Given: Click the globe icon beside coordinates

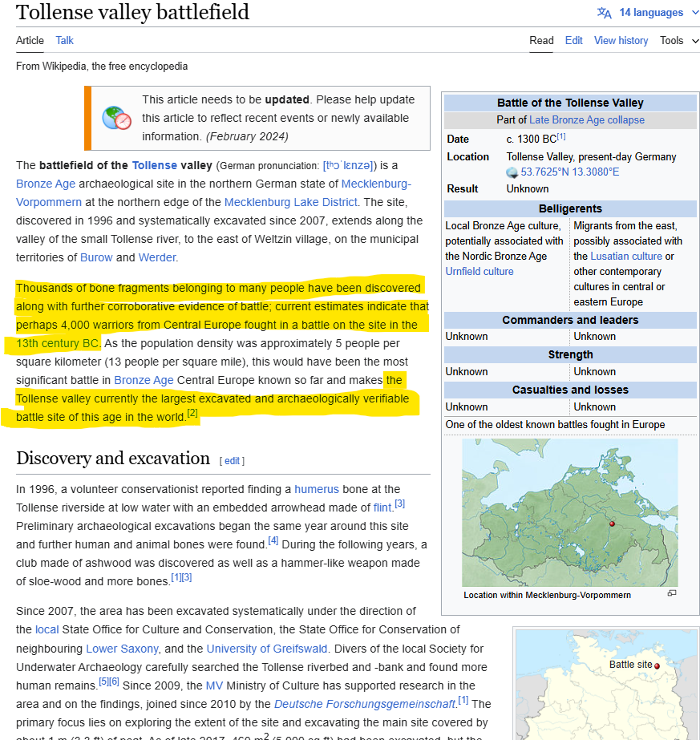Looking at the screenshot, I should (x=512, y=172).
